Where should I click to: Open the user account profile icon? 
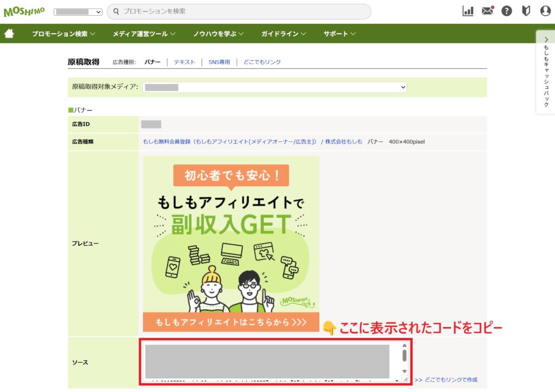pyautogui.click(x=545, y=11)
